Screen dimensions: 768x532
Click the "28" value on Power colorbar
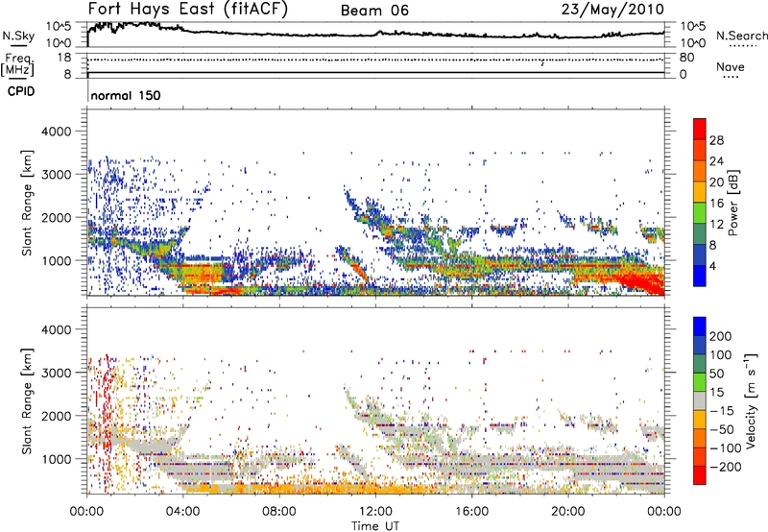[716, 140]
